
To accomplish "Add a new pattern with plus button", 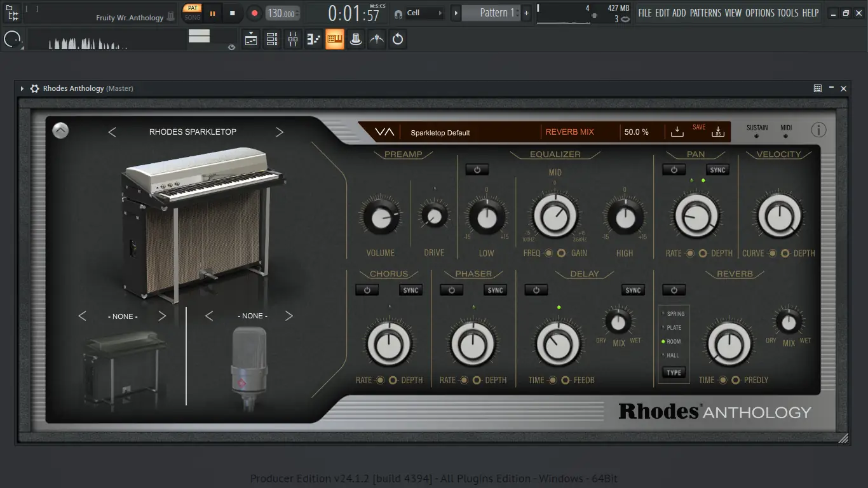I will pyautogui.click(x=526, y=13).
